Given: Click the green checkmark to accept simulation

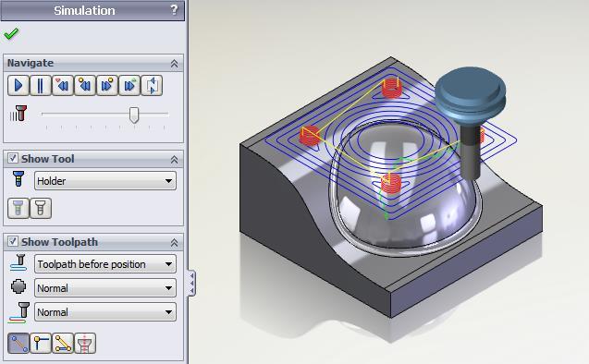Looking at the screenshot, I should pyautogui.click(x=11, y=34).
